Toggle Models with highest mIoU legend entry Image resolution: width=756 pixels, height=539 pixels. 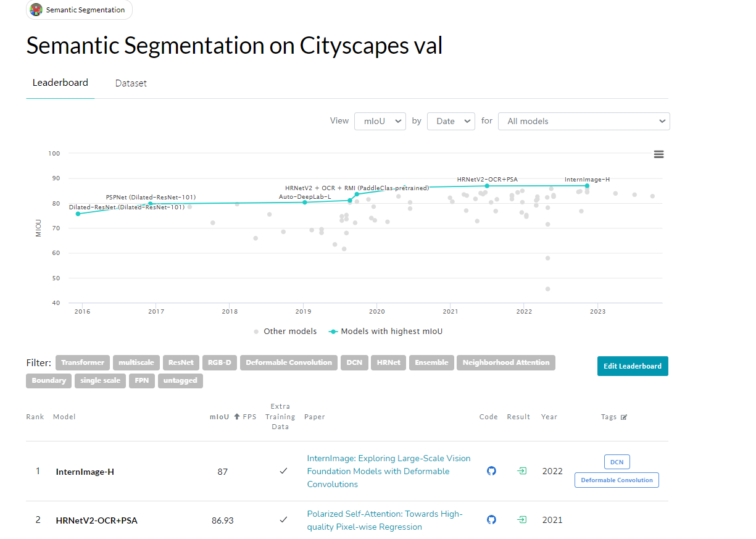coord(386,332)
